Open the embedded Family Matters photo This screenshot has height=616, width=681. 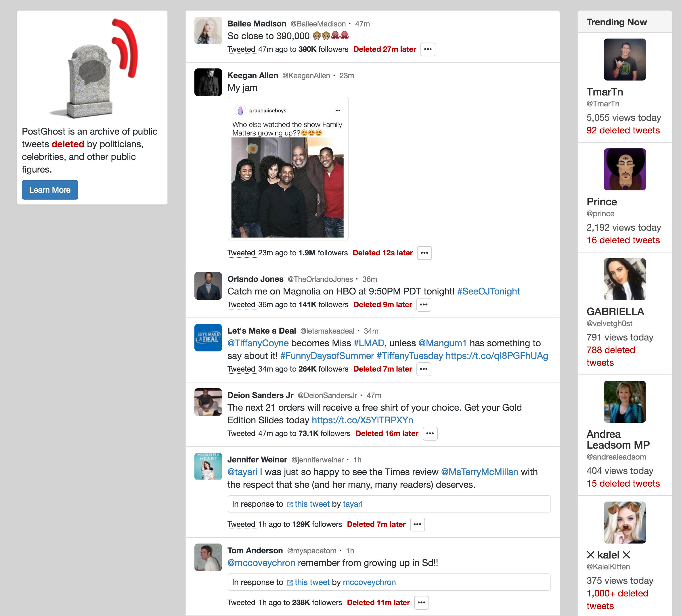288,188
